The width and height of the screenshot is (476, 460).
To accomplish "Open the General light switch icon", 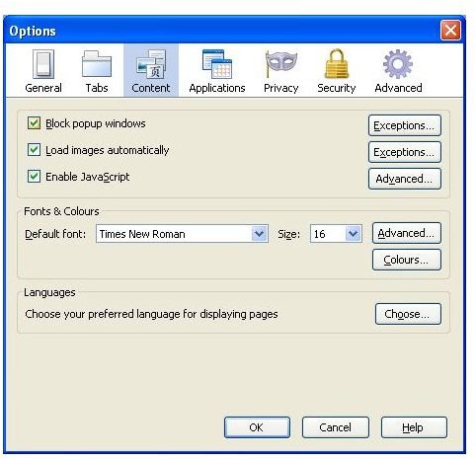I will (43, 64).
